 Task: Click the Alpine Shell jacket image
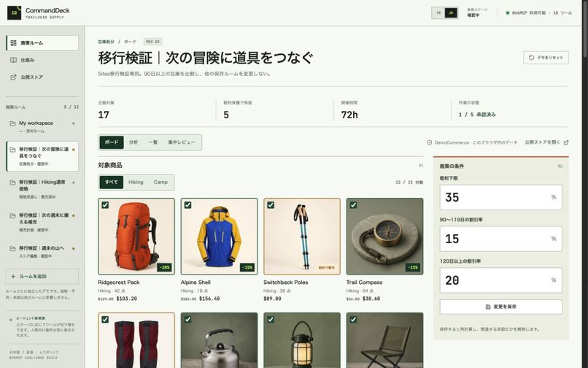click(x=220, y=237)
